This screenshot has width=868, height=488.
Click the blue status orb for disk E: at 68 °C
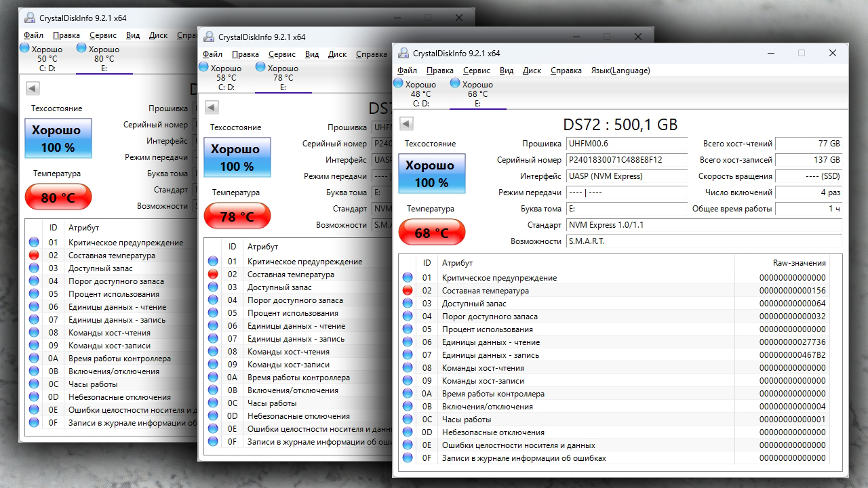click(x=455, y=83)
